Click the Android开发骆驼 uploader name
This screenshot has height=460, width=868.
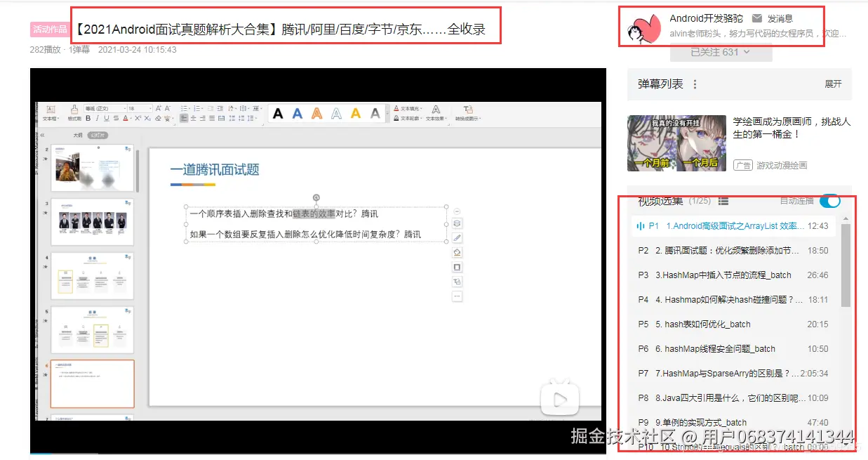click(x=706, y=18)
